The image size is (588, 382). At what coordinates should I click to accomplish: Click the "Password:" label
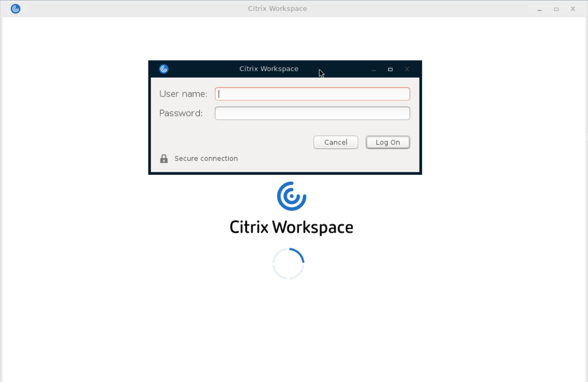[x=181, y=113]
